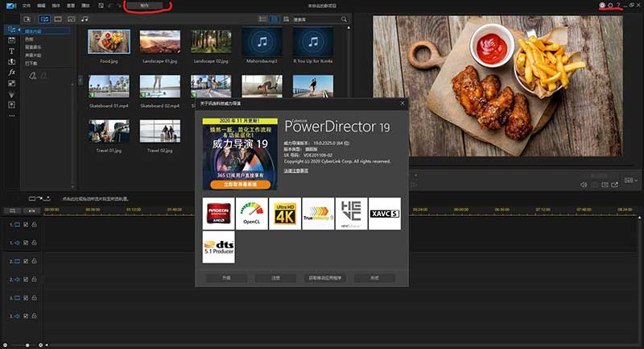Open the Title Room (T icon)
Image resolution: width=644 pixels, height=349 pixels.
[11, 51]
